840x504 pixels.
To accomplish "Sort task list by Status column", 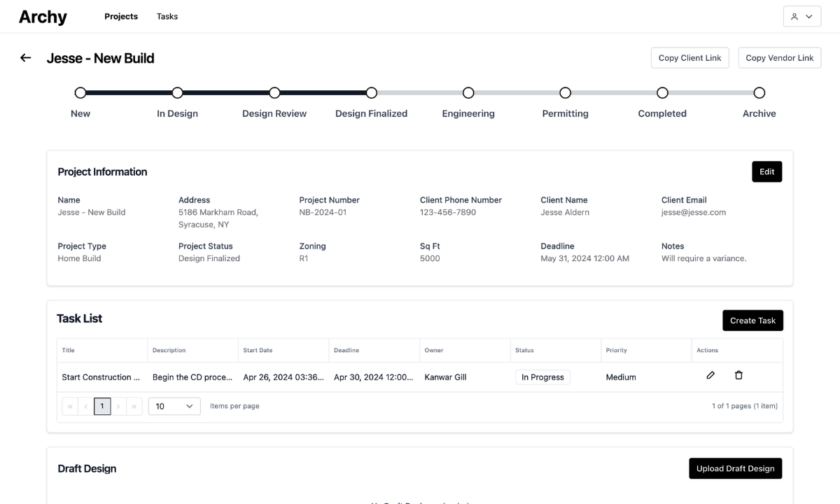I will 556,351.
